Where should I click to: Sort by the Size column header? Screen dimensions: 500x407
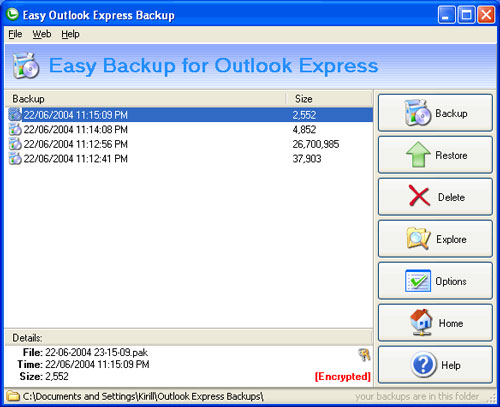click(x=329, y=99)
